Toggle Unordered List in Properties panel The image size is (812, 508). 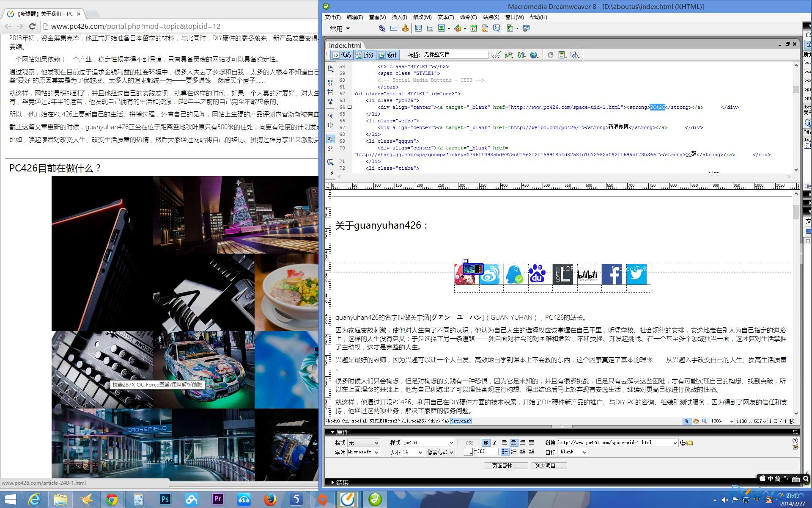tap(505, 452)
